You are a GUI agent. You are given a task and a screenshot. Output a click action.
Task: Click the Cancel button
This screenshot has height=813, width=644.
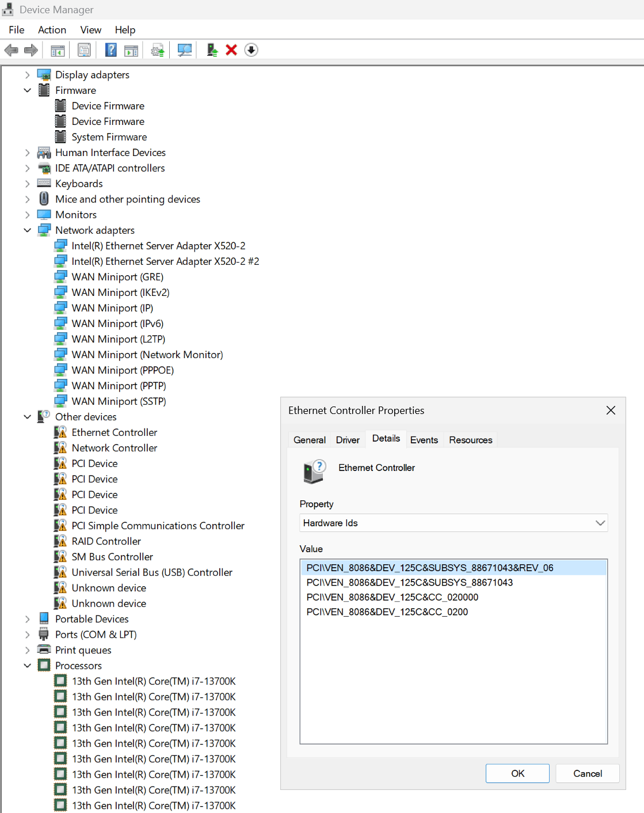click(588, 773)
